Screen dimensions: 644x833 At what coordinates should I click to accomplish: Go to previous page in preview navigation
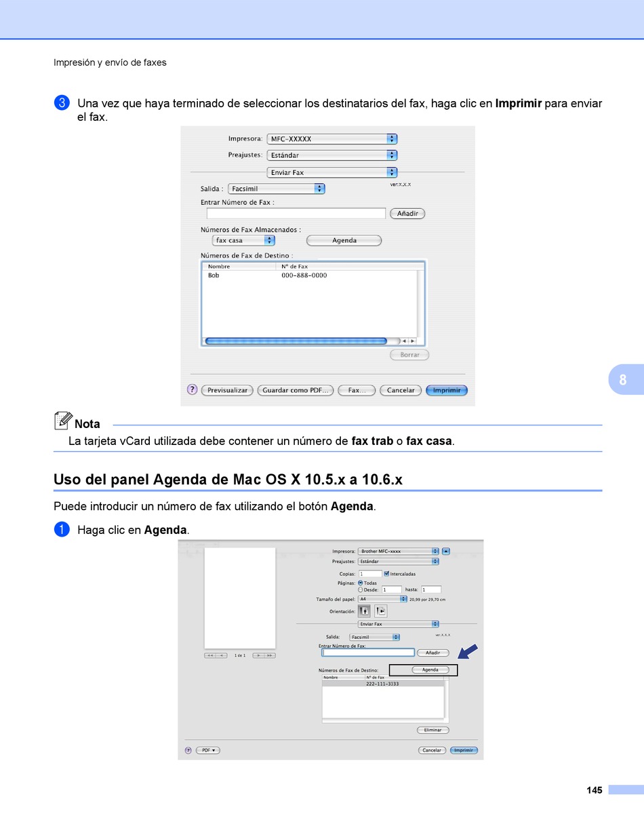[x=222, y=655]
